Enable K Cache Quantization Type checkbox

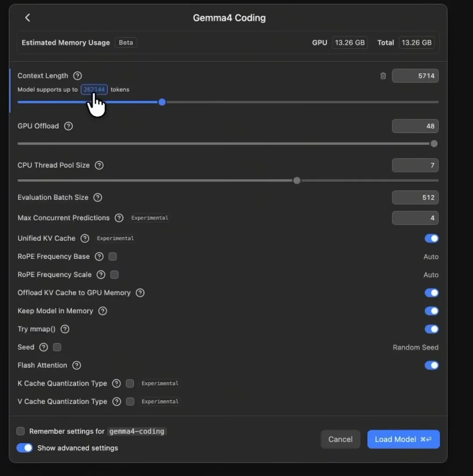pos(130,383)
